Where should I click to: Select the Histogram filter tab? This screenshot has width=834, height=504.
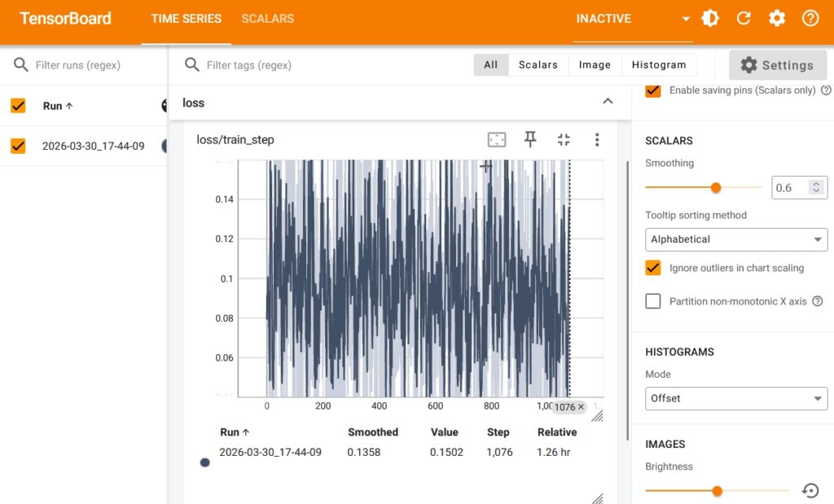pos(659,65)
